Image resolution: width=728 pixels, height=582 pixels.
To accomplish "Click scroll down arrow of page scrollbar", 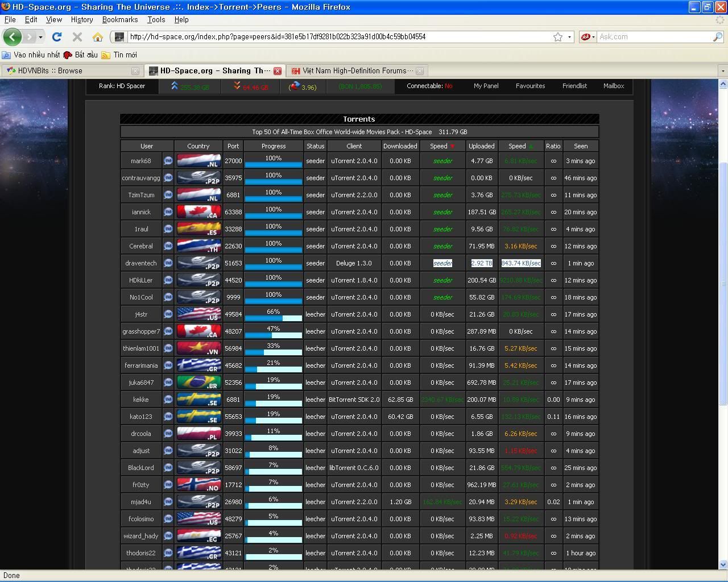I will coord(723,565).
